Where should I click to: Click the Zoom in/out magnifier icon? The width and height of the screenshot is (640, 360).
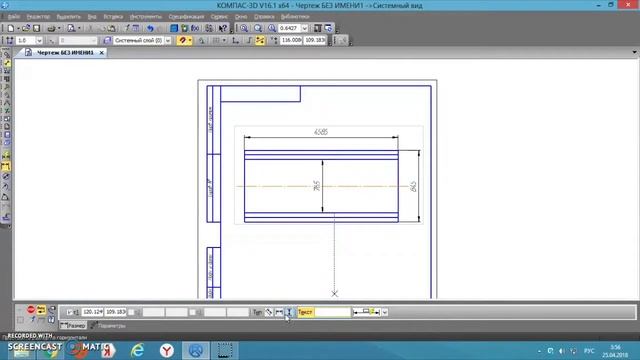(x=258, y=28)
